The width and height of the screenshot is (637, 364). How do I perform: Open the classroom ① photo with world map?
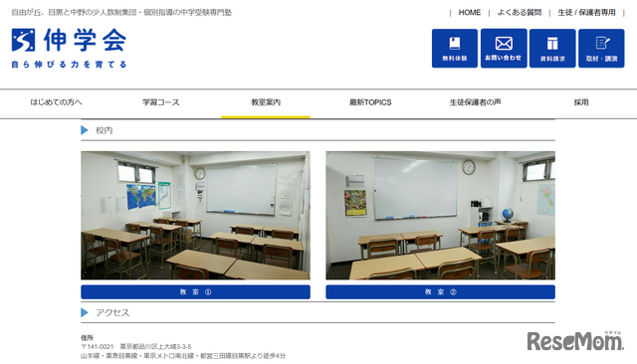pos(195,216)
